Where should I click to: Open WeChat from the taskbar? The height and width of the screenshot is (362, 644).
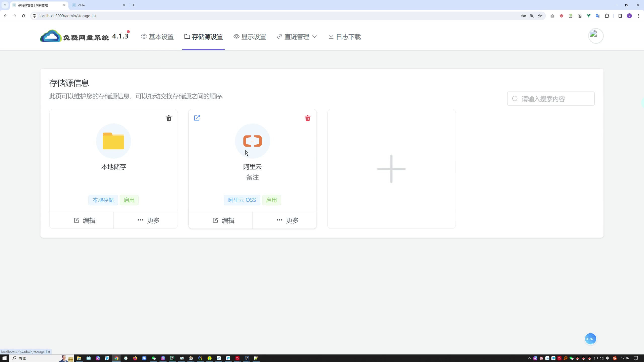point(154,358)
